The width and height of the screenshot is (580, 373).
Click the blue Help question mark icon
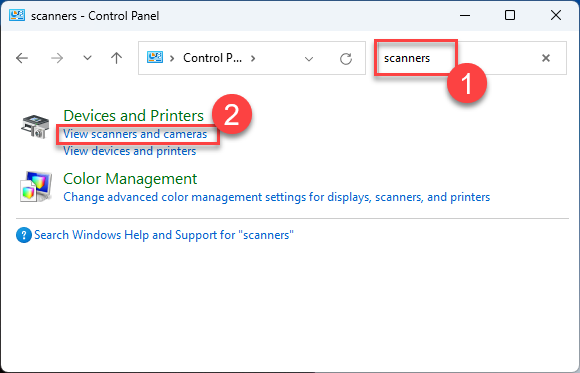click(24, 235)
